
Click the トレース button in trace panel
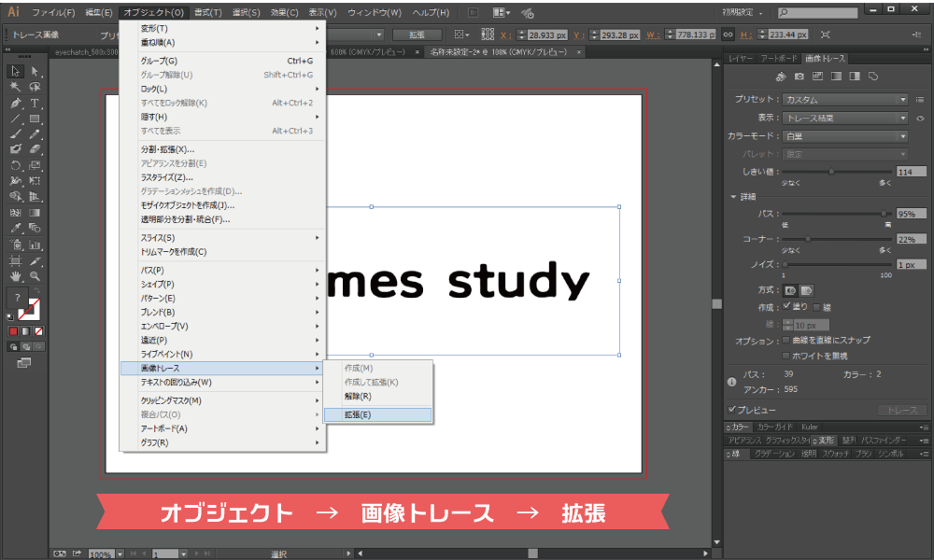(902, 410)
